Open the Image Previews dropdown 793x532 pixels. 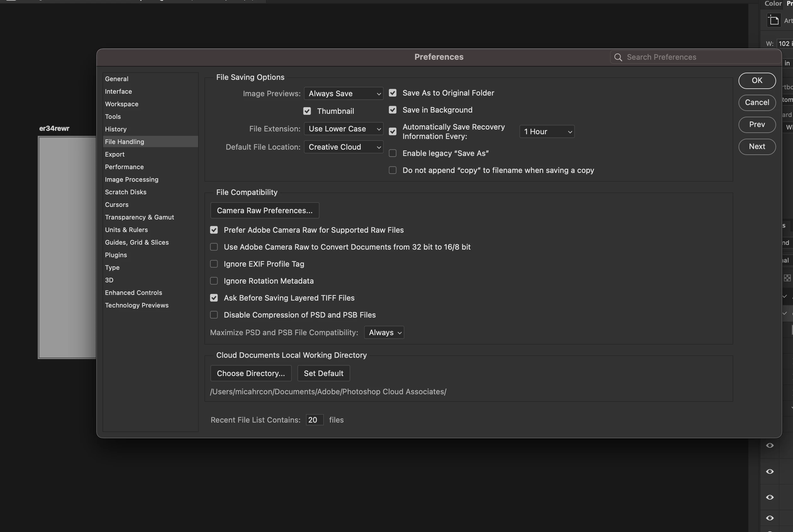343,94
